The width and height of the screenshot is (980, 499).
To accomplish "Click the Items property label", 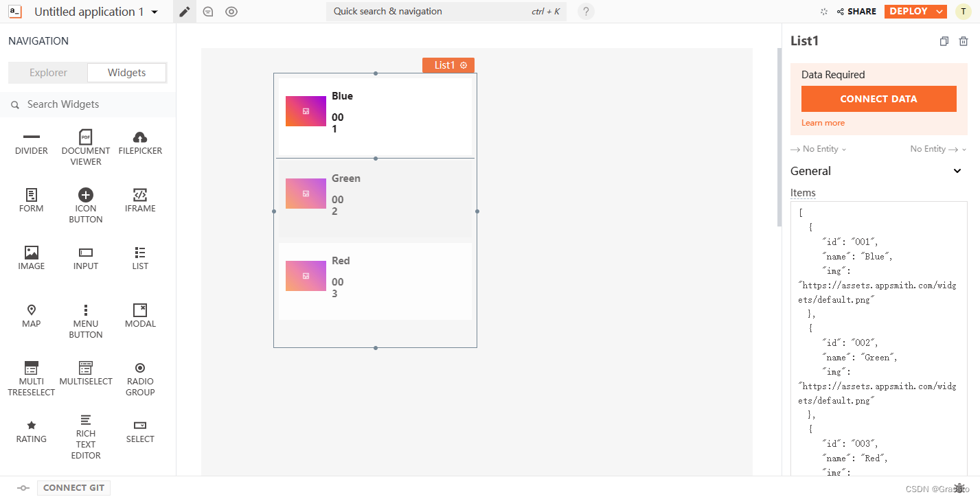I will 803,193.
